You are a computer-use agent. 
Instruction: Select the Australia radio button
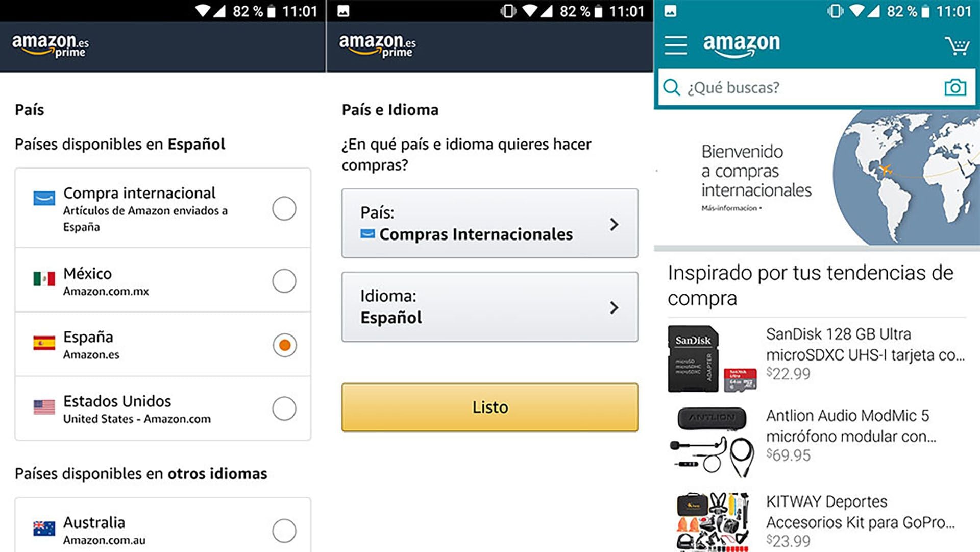coord(284,531)
